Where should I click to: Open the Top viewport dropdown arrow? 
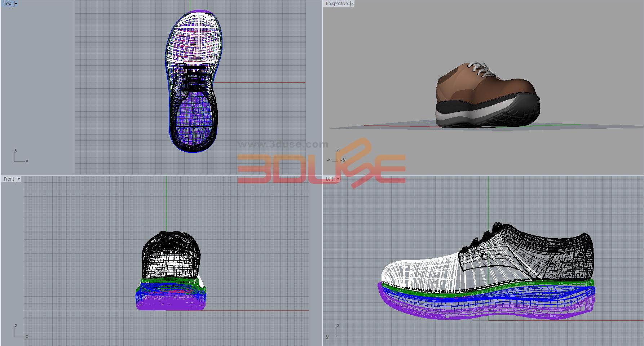coord(16,4)
